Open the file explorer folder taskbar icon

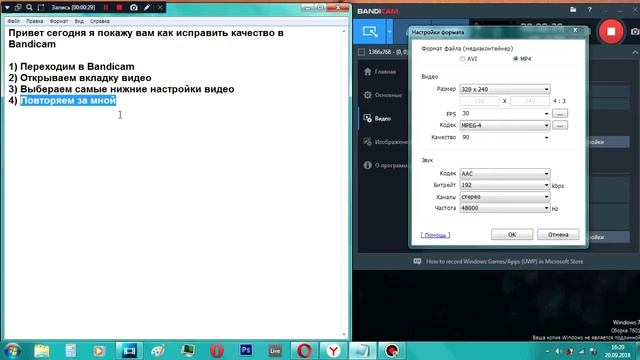point(42,351)
